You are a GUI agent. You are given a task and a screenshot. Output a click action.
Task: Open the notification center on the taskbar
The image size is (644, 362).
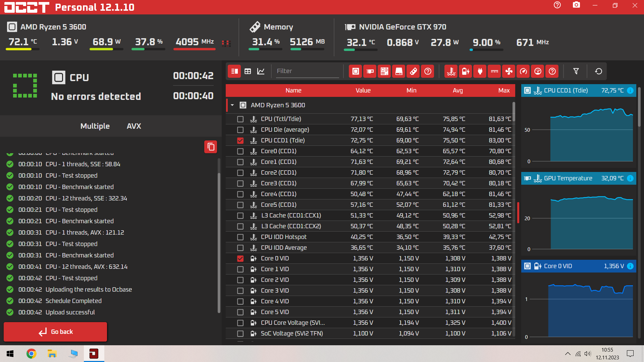(x=630, y=354)
